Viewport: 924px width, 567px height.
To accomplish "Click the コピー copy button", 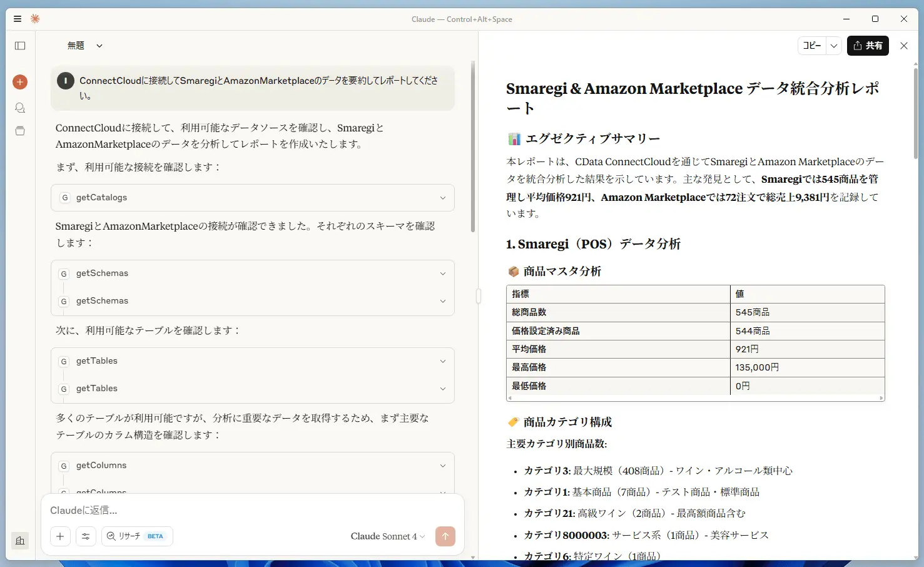I will 811,45.
